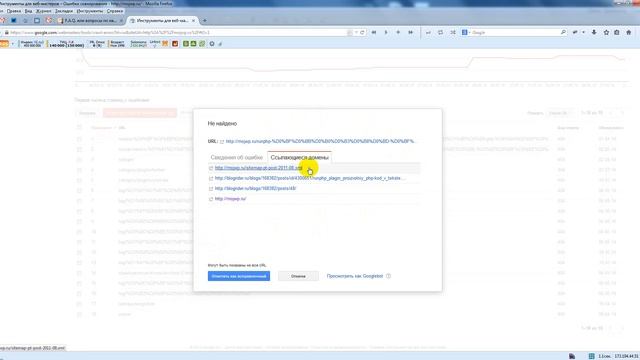Screen dimensions: 640x360
Task: Open the last http://mojwp.ru/ link in the list
Action: pyautogui.click(x=230, y=199)
